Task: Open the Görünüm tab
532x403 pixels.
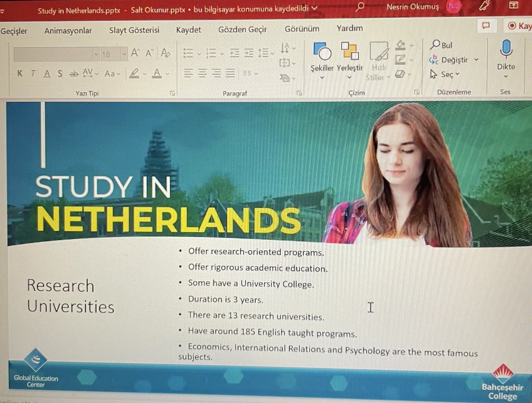Action: tap(302, 28)
